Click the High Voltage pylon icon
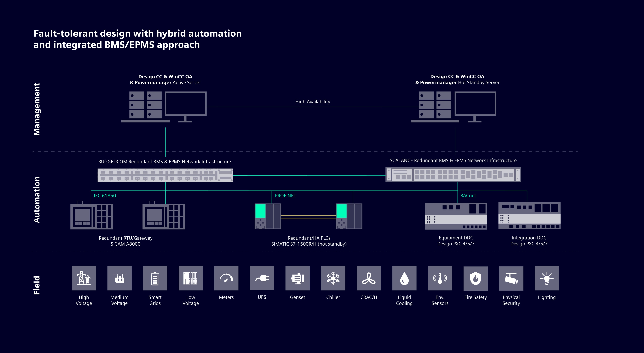This screenshot has width=644, height=353. click(84, 278)
